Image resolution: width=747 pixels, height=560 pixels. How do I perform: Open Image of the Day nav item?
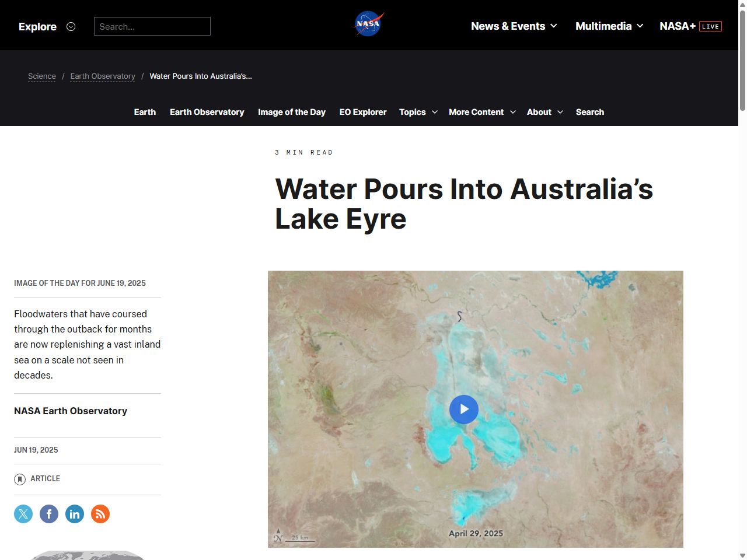click(292, 112)
